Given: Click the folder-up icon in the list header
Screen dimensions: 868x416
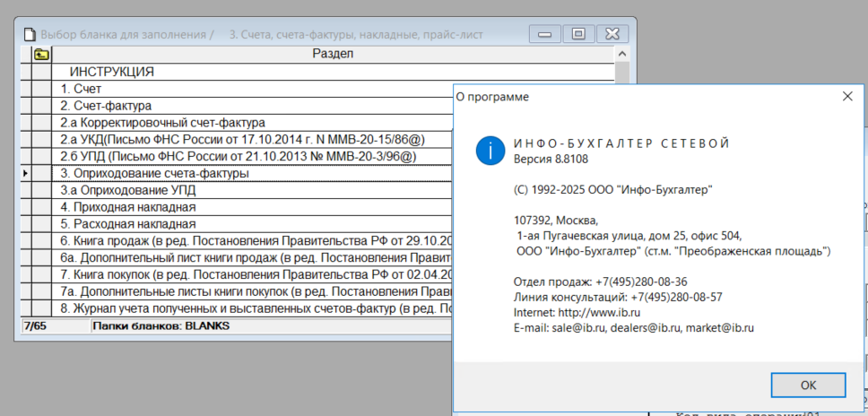Looking at the screenshot, I should pyautogui.click(x=41, y=54).
